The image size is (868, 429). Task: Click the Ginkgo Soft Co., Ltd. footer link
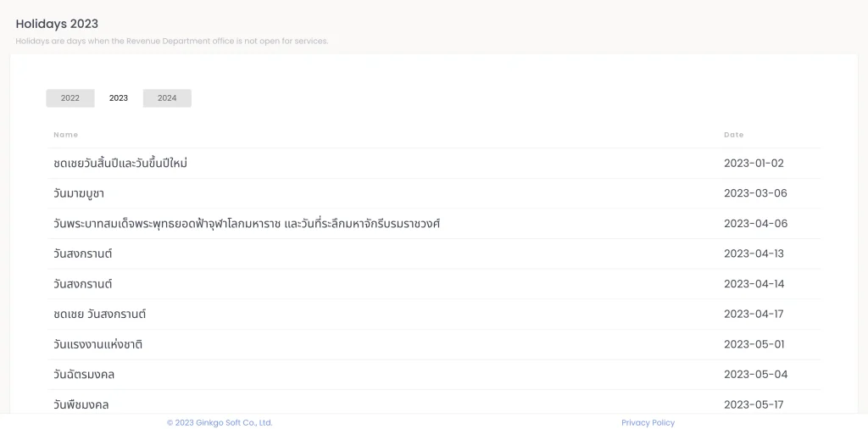click(220, 422)
